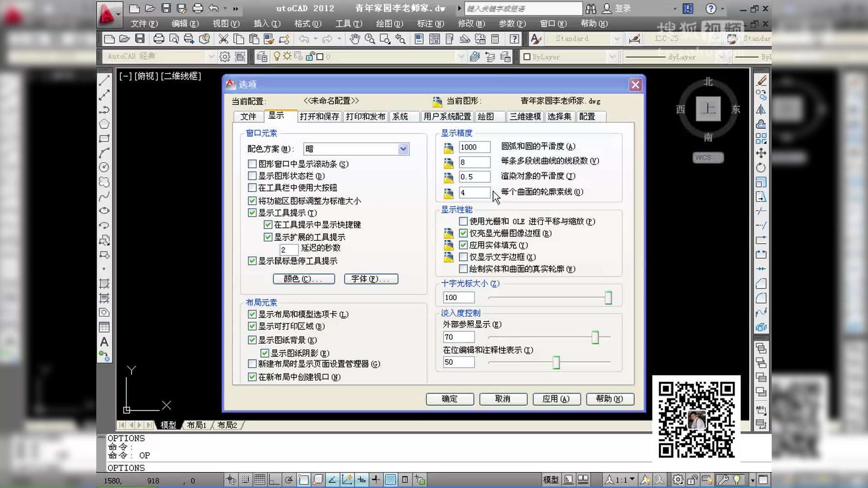Open the 配色方案 dropdown
Screen dimensions: 868x488
click(x=402, y=149)
